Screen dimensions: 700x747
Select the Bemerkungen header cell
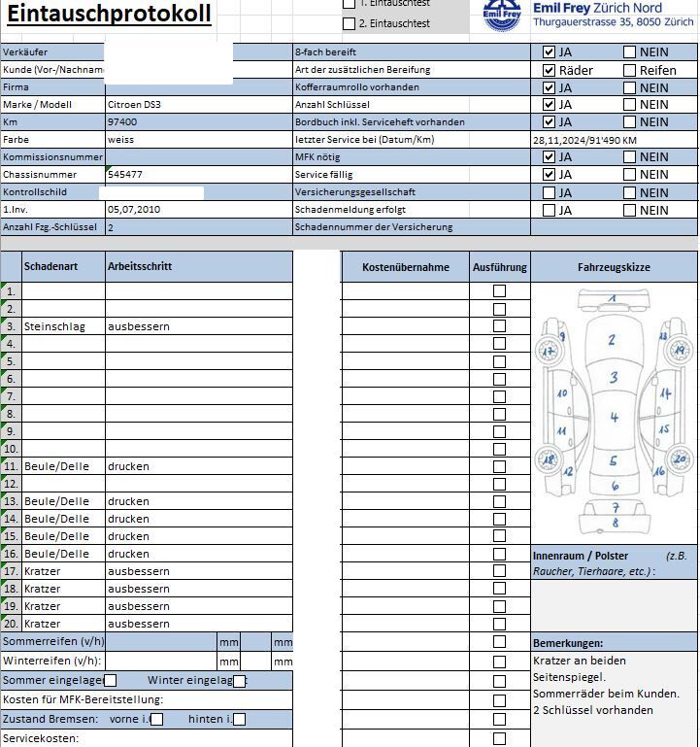614,643
